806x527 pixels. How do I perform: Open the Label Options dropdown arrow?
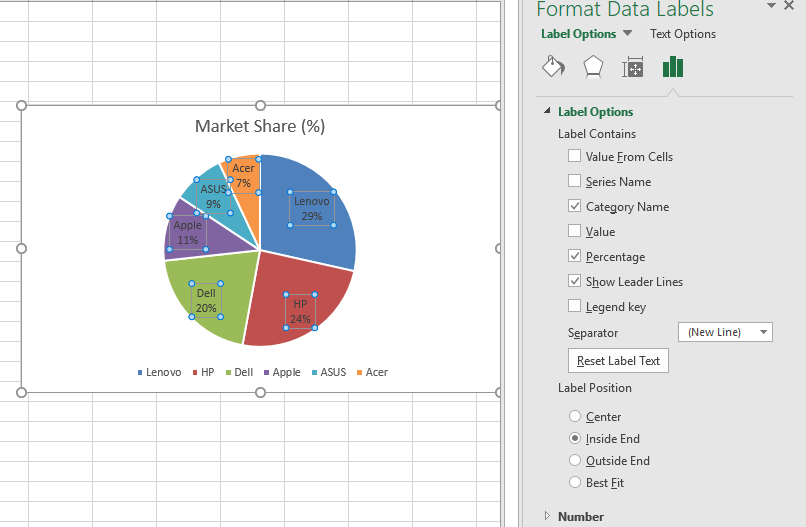click(628, 33)
